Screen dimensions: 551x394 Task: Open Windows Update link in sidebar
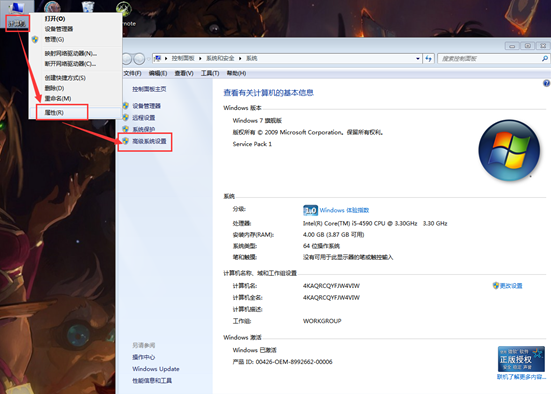156,369
